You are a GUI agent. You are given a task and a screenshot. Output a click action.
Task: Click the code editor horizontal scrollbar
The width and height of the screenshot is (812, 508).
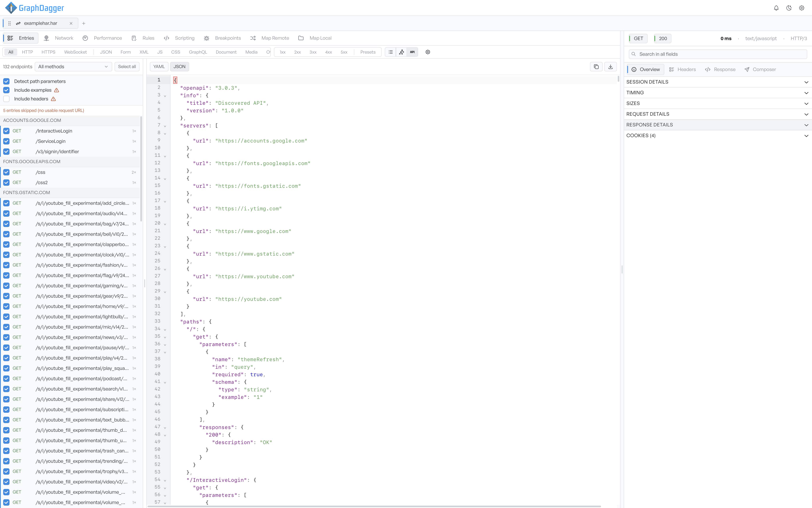[x=374, y=506]
